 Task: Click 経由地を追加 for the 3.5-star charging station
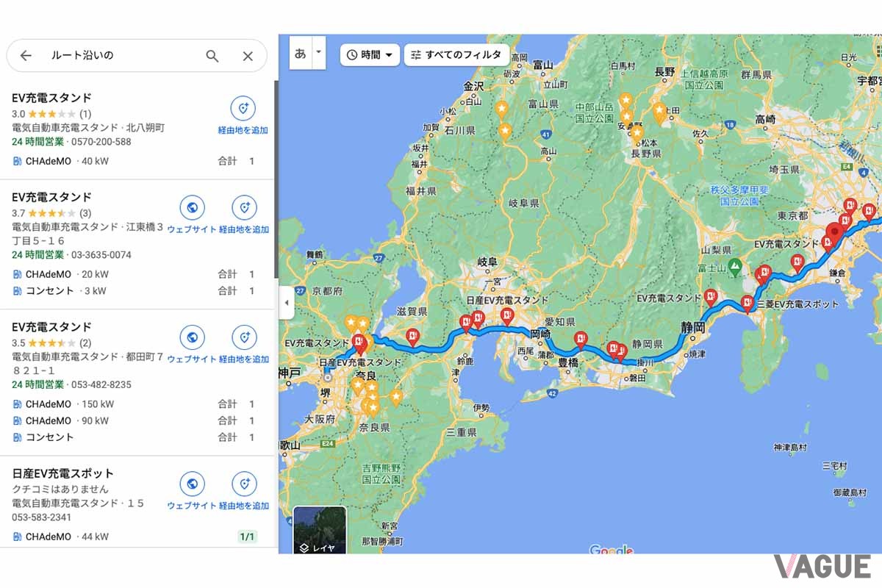245,338
